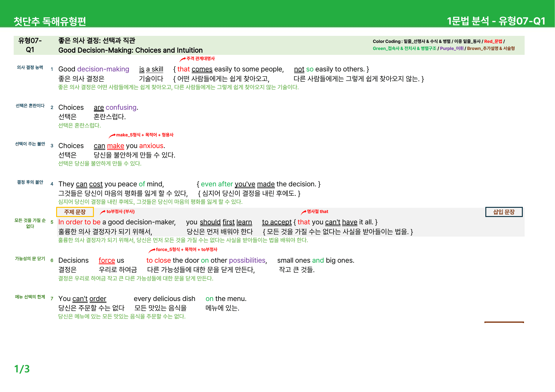
Task: Click the 'Red_문법' legend entry
Action: (493, 41)
